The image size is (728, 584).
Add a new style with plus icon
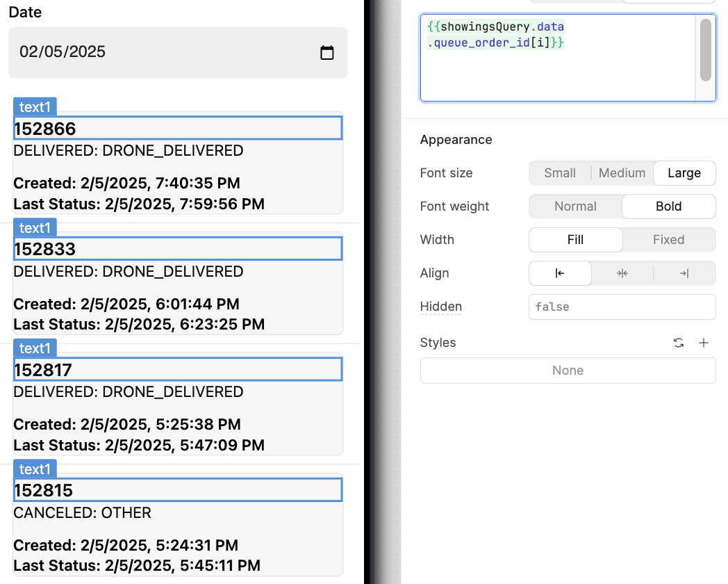[703, 343]
